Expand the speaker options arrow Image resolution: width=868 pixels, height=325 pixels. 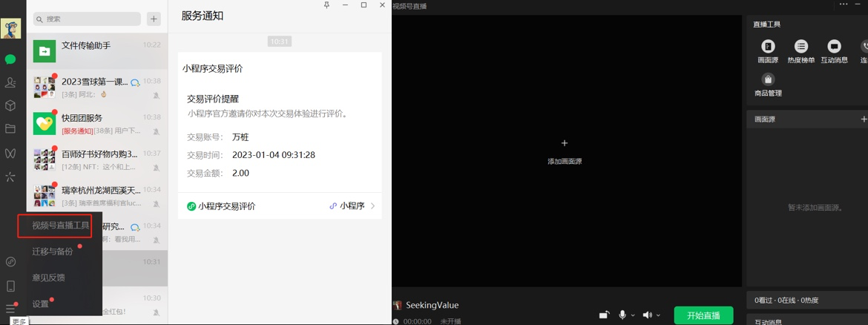(x=657, y=315)
